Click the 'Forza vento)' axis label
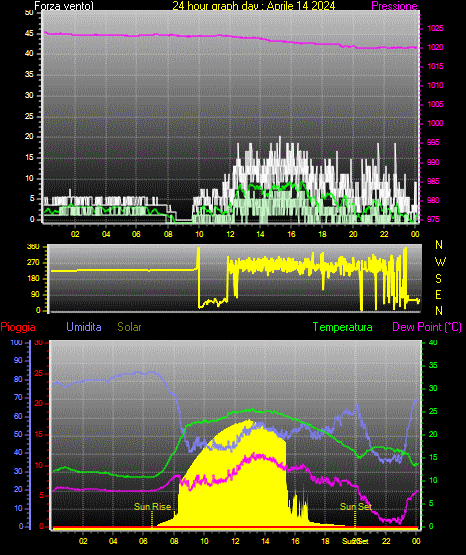The width and height of the screenshot is (466, 555). point(64,6)
